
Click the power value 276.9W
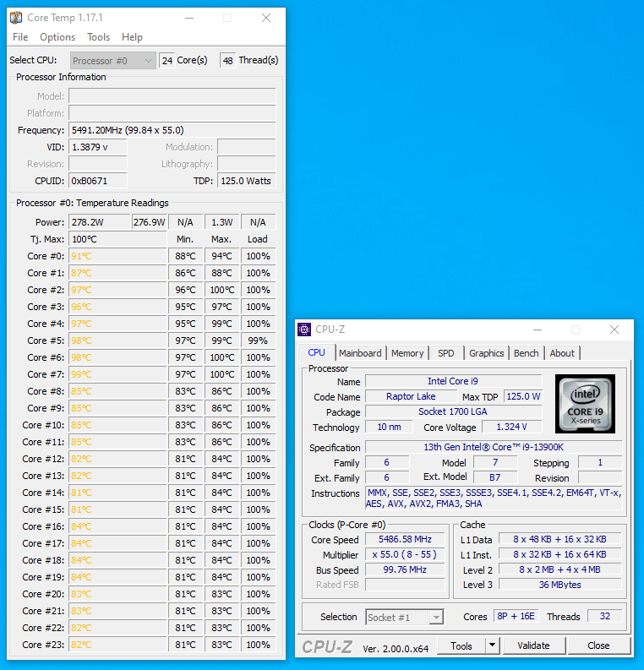(149, 222)
